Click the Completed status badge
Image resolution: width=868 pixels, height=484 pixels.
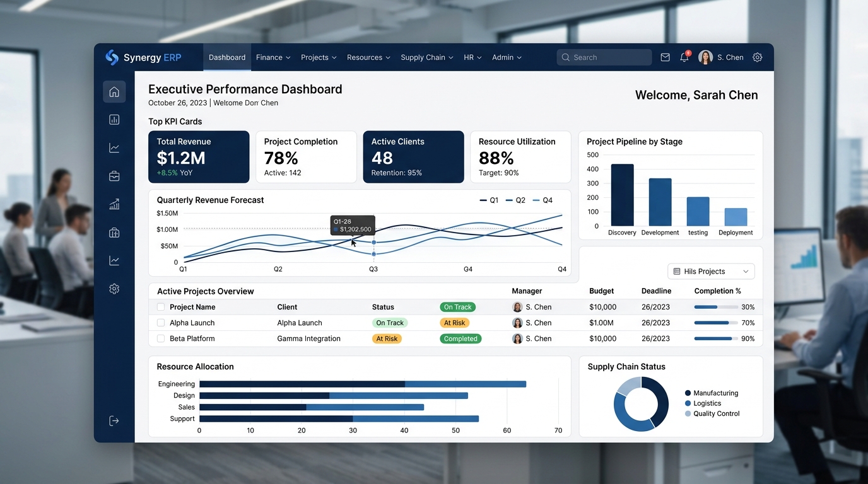tap(460, 338)
